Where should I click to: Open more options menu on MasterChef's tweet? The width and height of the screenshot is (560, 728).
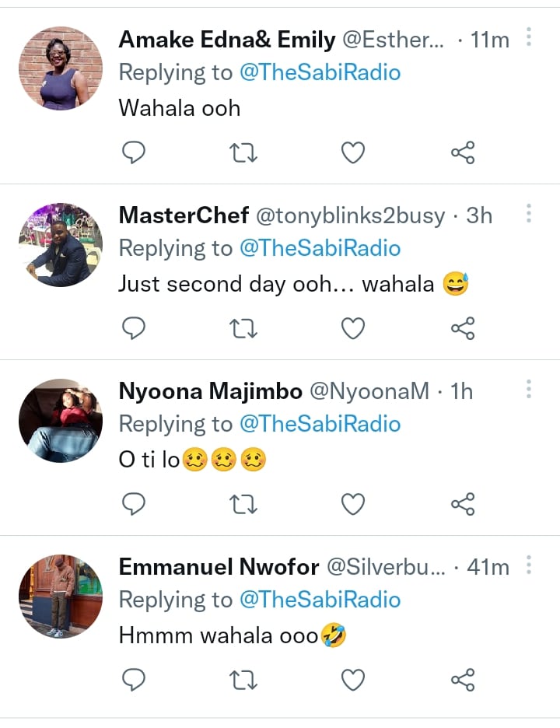point(529,213)
